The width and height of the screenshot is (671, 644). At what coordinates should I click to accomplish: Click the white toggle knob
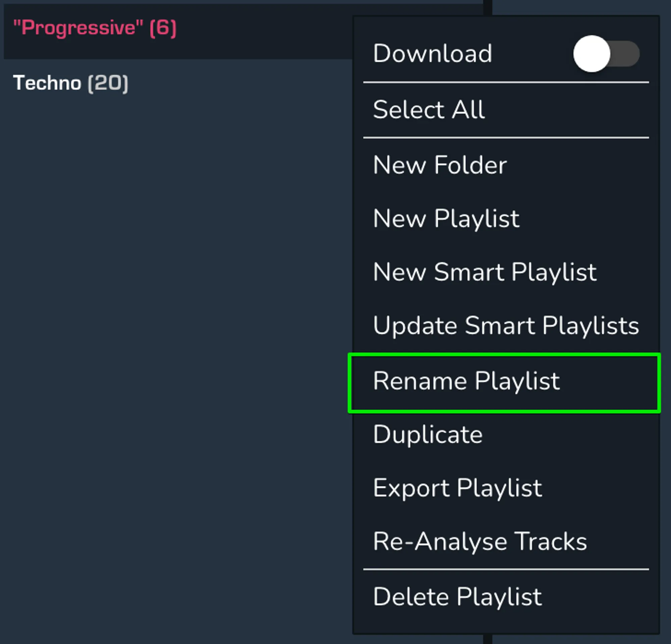[591, 53]
